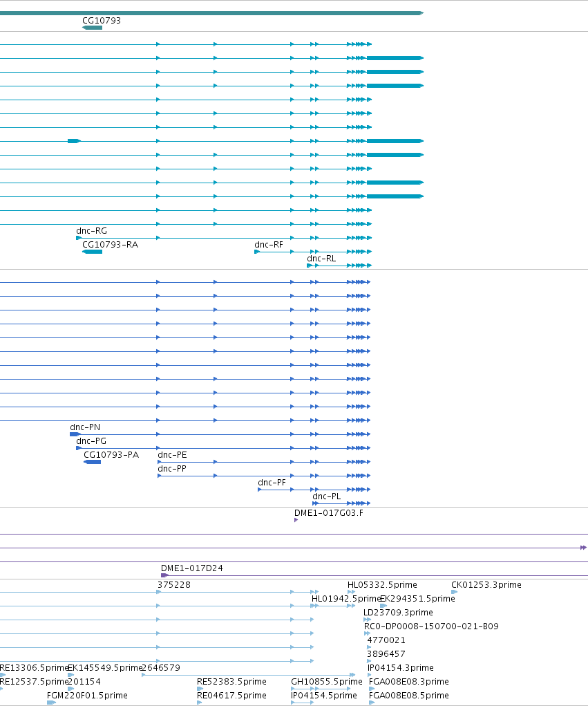Open the CK01253.3prime EST label

[486, 585]
